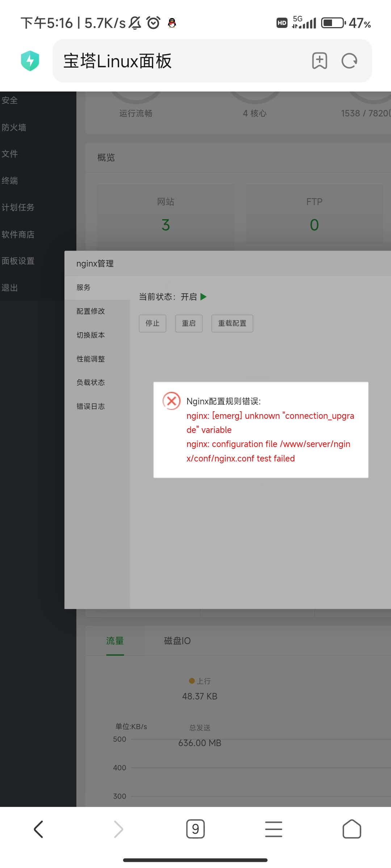The height and width of the screenshot is (868, 391).
Task: Open browser hamburger menu
Action: tap(274, 829)
